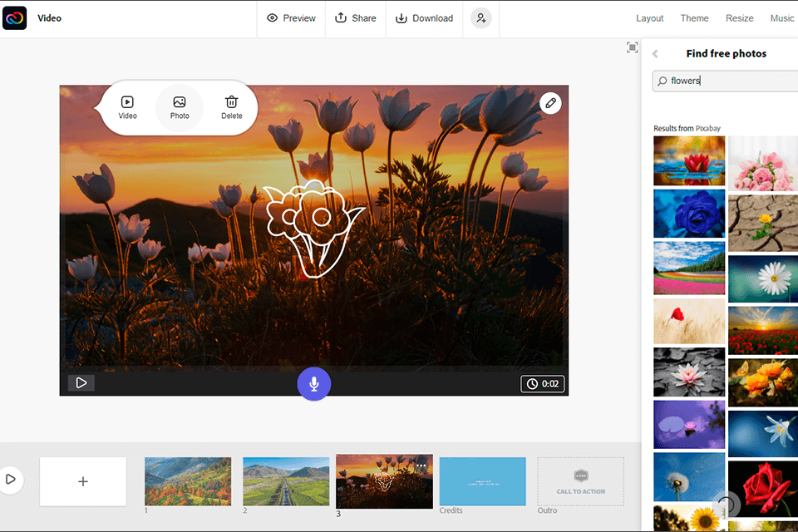Pick the pink roses bouquet photo
The width and height of the screenshot is (798, 532).
763,164
